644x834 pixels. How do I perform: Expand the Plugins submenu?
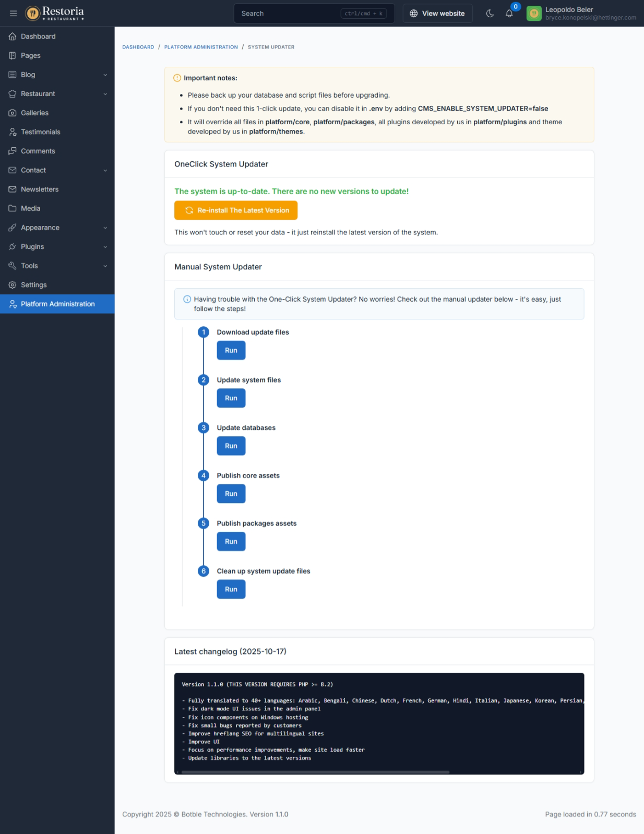57,247
